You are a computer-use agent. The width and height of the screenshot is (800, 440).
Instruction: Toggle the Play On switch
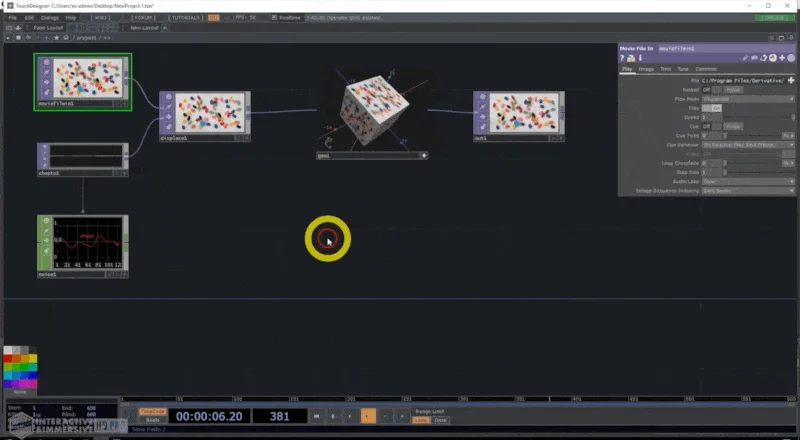click(x=712, y=108)
